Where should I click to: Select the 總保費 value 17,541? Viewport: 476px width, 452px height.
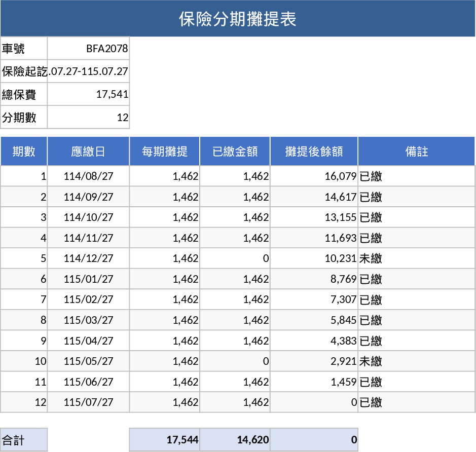[x=89, y=94]
